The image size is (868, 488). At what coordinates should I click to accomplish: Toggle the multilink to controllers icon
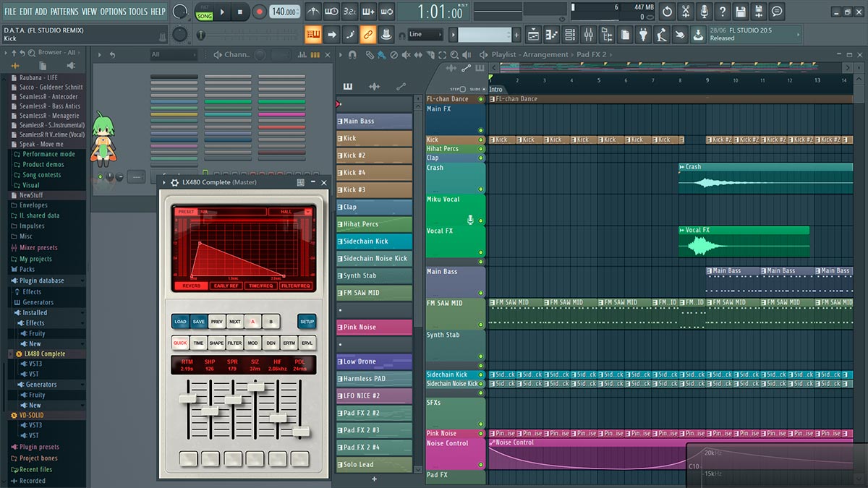pos(368,34)
